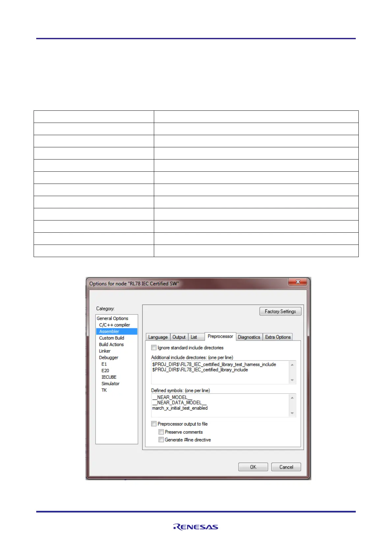Enable Preprocessor output to file
The width and height of the screenshot is (392, 555).
(154, 424)
